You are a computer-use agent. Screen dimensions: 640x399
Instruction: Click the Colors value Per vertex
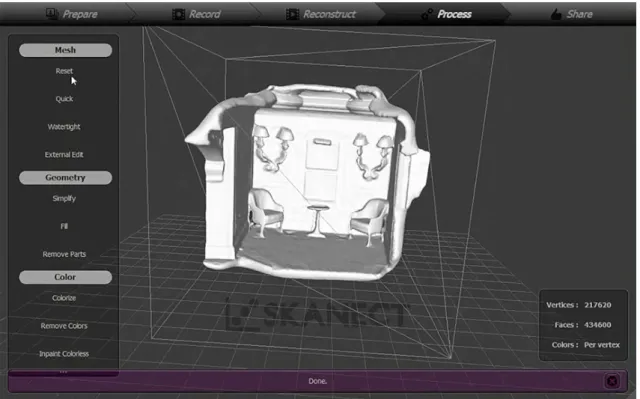tap(602, 345)
